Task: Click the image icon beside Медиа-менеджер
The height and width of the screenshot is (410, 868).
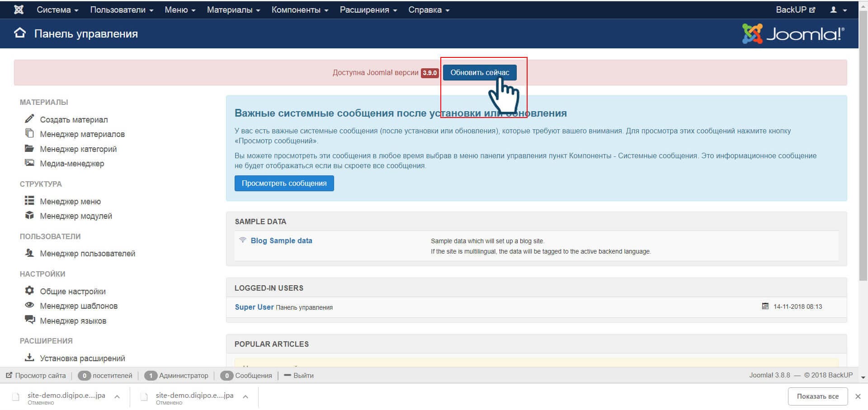Action: tap(29, 163)
